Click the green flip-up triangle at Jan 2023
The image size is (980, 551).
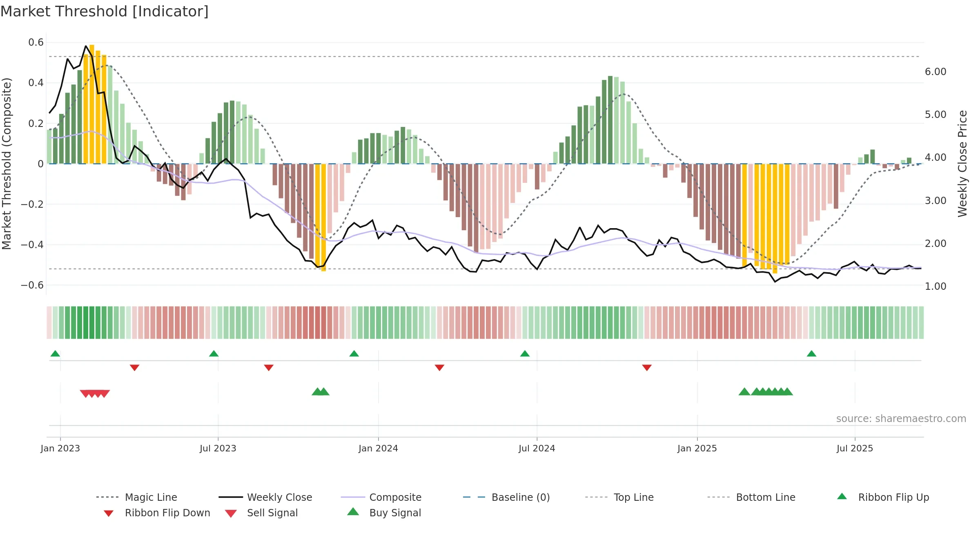pyautogui.click(x=55, y=353)
